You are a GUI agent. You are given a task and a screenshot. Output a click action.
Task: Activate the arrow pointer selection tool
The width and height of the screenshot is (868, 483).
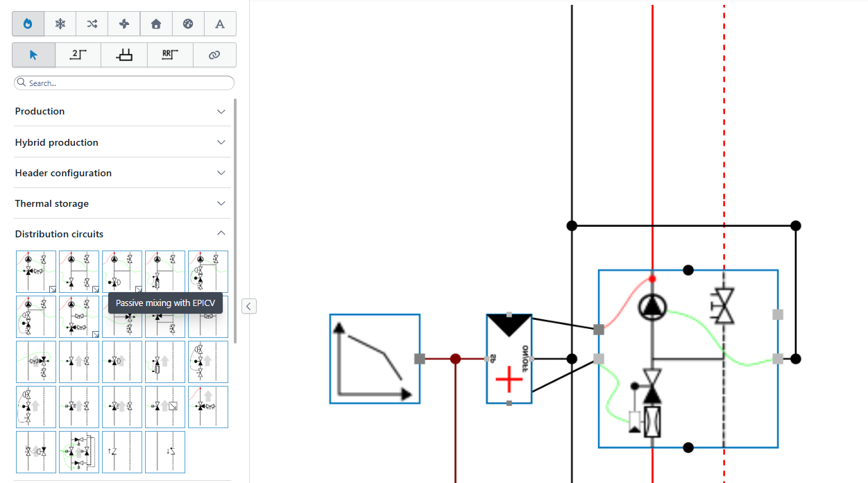click(34, 55)
